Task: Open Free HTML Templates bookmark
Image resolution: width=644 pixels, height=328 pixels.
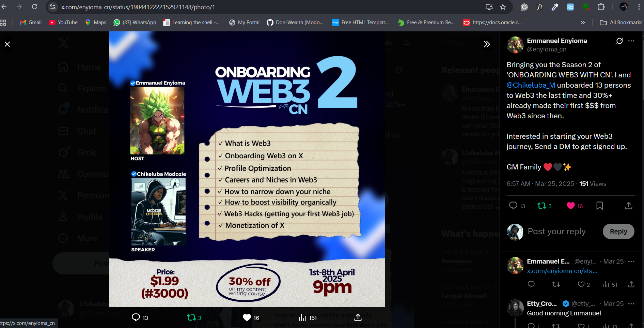Action: point(360,23)
